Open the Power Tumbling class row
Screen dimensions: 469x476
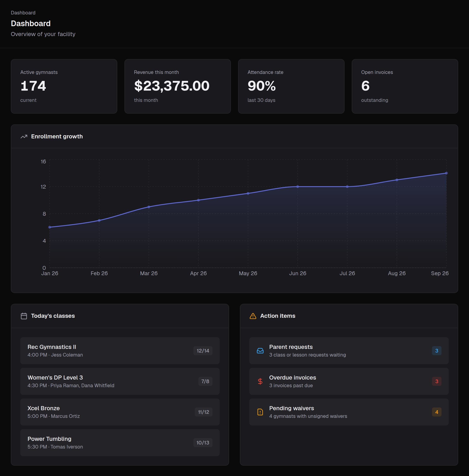click(120, 443)
